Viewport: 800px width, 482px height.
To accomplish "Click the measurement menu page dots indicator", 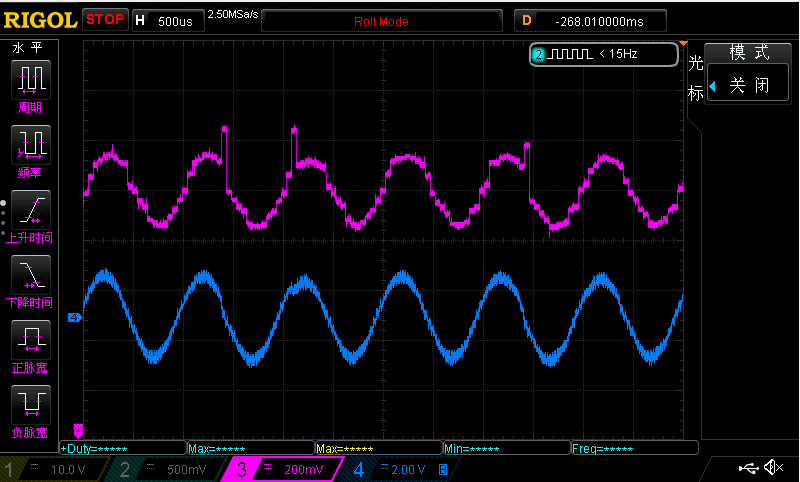I will (3, 218).
